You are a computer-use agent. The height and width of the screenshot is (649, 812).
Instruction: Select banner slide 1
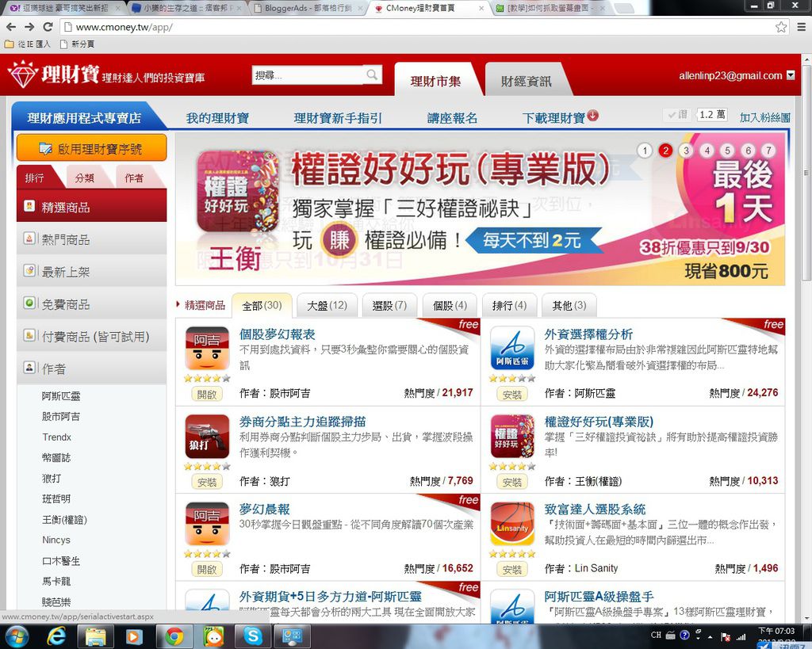645,151
